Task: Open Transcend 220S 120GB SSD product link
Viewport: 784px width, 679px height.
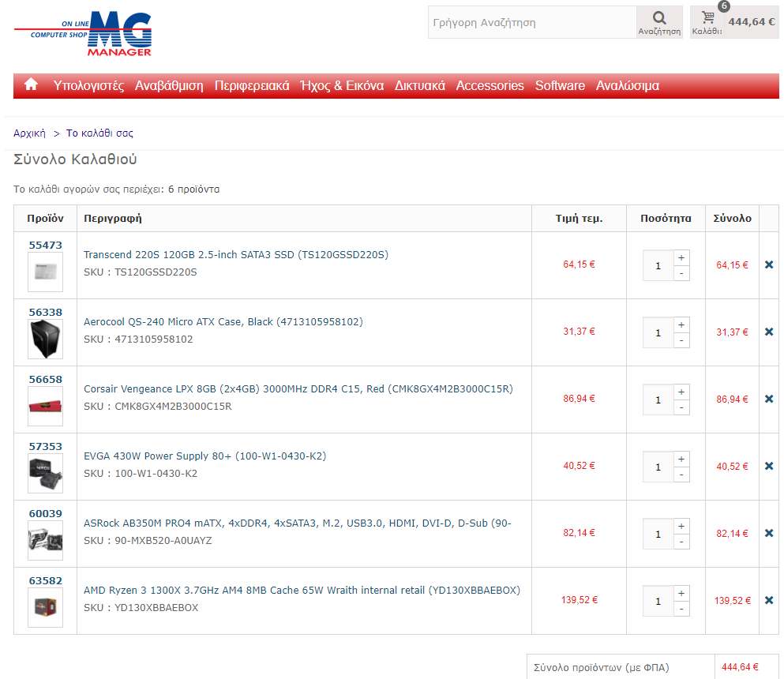Action: click(x=236, y=254)
